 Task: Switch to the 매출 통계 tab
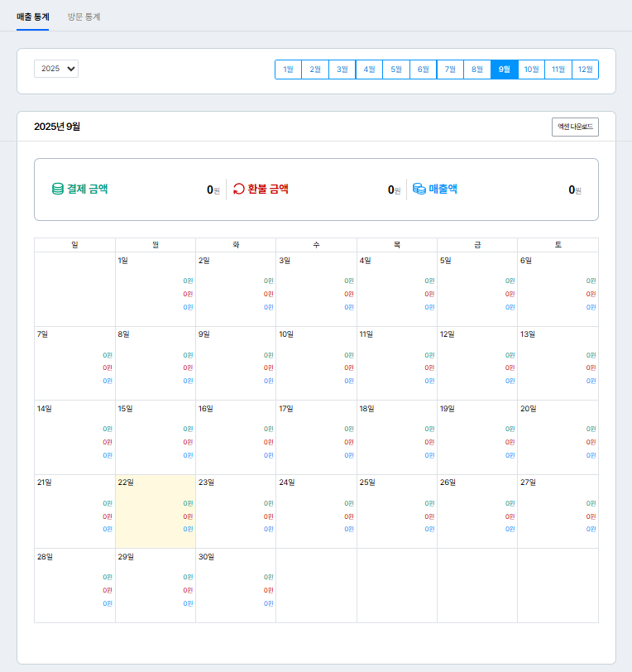[x=33, y=17]
